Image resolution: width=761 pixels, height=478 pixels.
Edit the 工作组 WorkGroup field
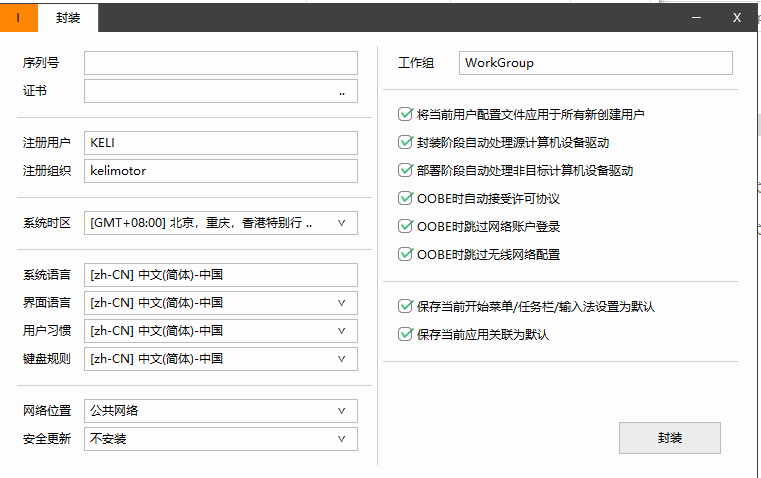tap(596, 63)
